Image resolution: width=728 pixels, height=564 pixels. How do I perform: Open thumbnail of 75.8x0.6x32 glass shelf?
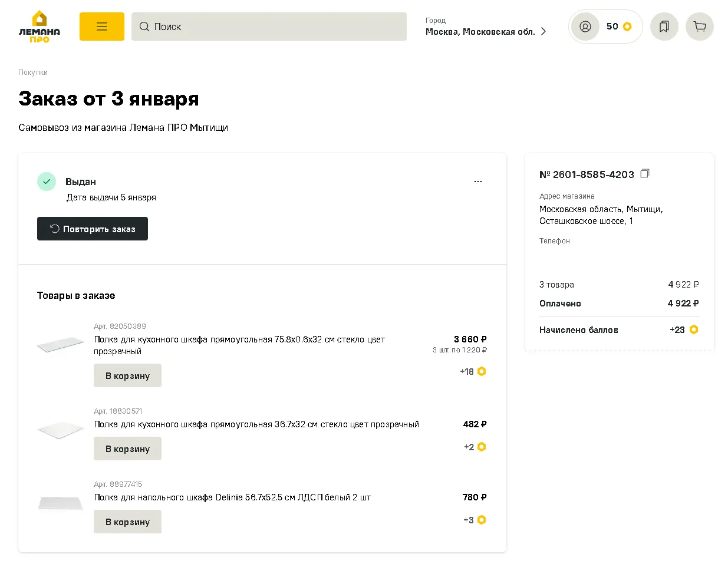point(61,345)
